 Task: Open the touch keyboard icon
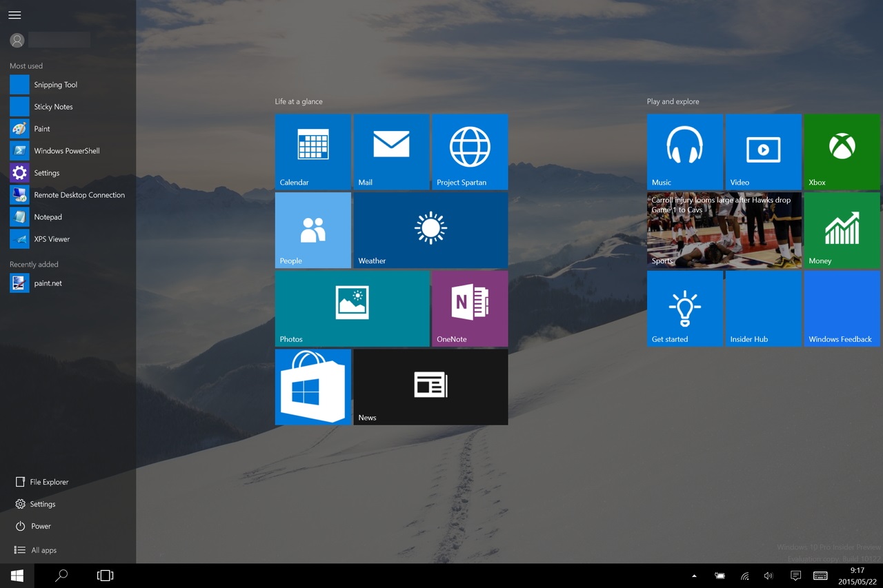pos(820,576)
